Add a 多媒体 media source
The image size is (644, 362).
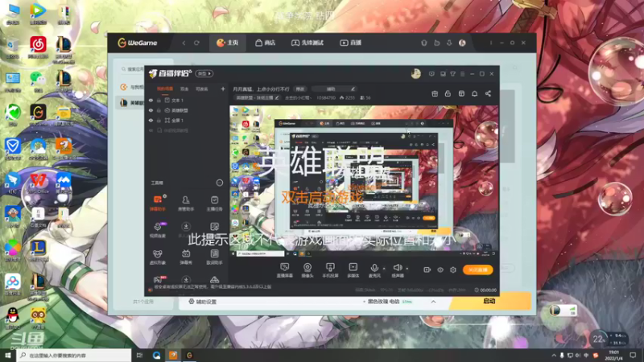[x=353, y=270]
